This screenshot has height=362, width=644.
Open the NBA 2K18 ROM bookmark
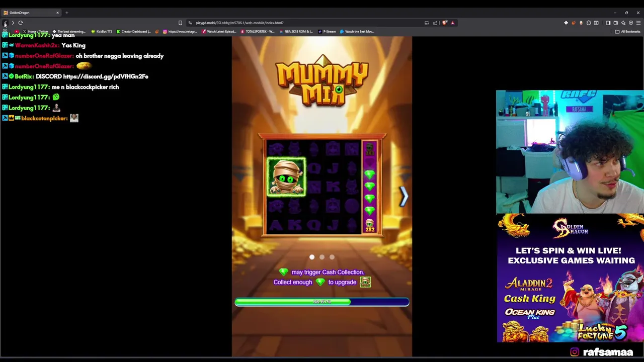[296, 31]
